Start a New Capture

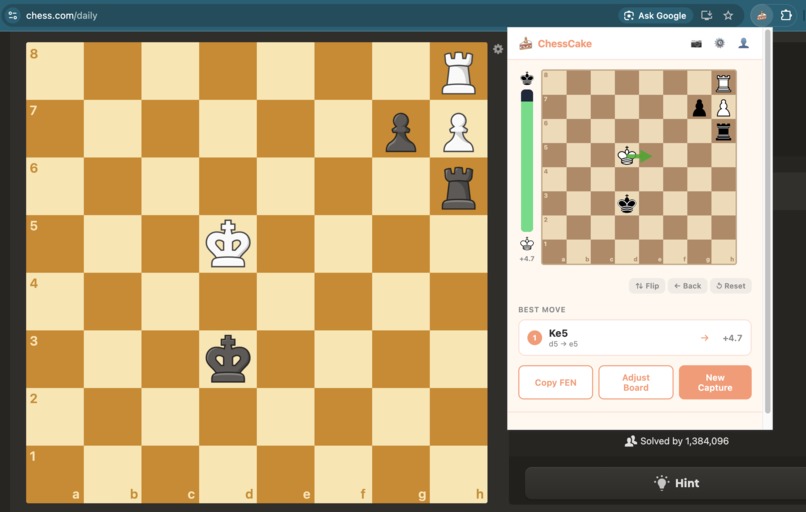tap(715, 382)
